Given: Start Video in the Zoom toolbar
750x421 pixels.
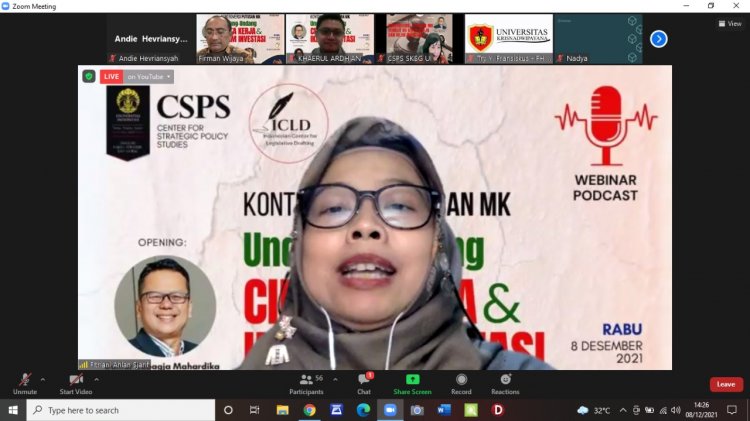Looking at the screenshot, I should tap(76, 384).
